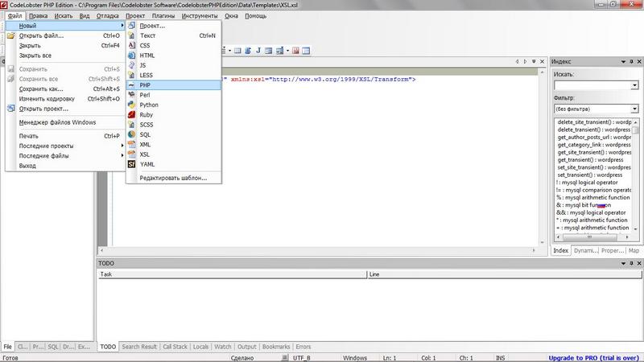The image size is (644, 362).
Task: Open the Search Result tab
Action: pyautogui.click(x=139, y=347)
